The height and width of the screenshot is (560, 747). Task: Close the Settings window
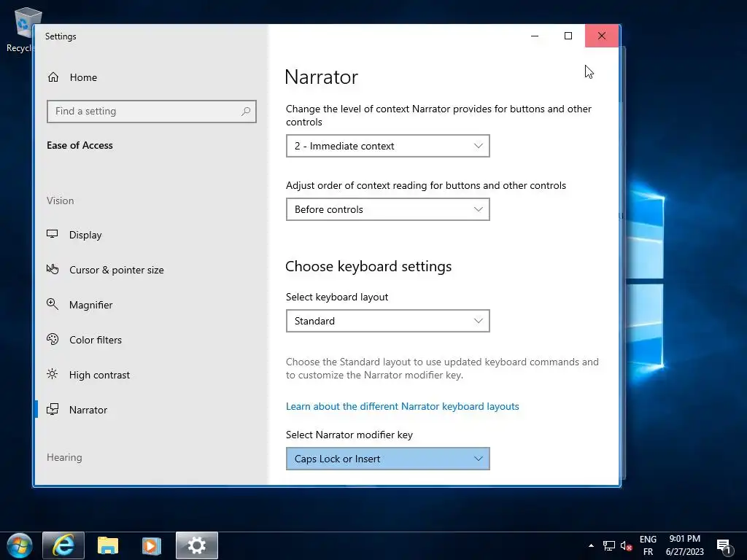602,36
